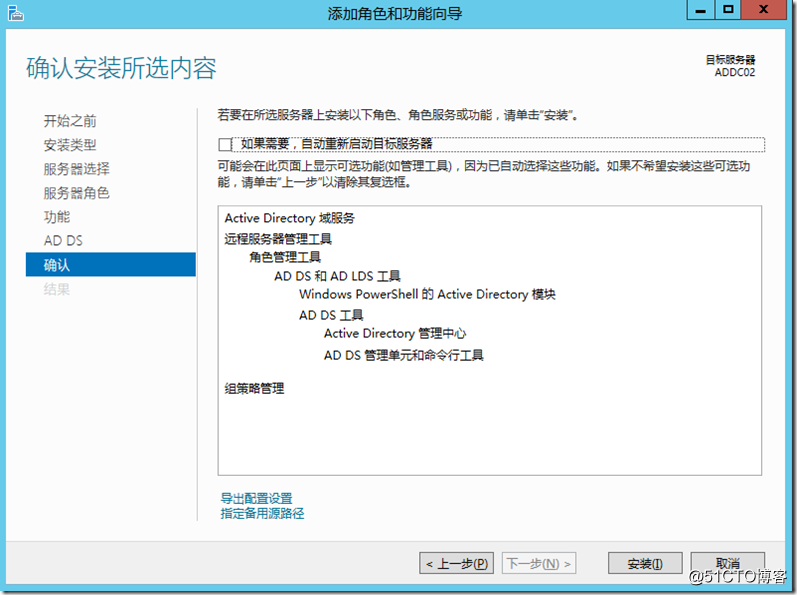
Task: Select the AD DS 管理单元和命令行工具 row
Action: click(404, 355)
